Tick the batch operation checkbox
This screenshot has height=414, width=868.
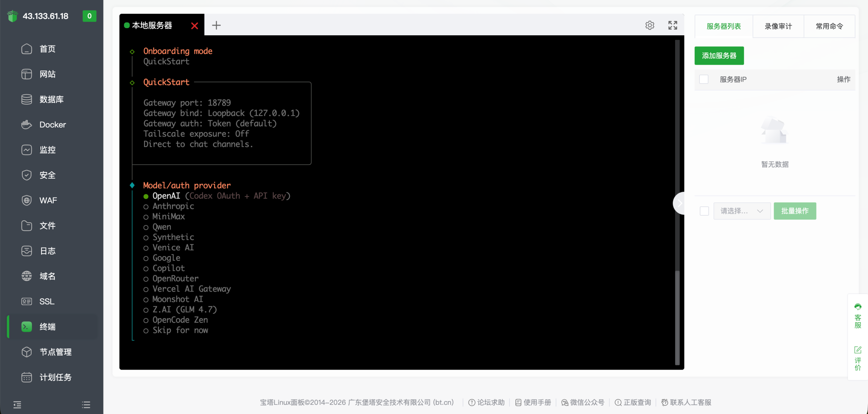[x=704, y=211]
